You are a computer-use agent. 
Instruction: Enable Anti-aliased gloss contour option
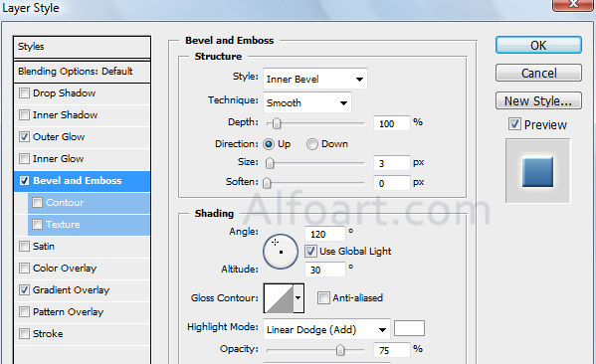323,297
